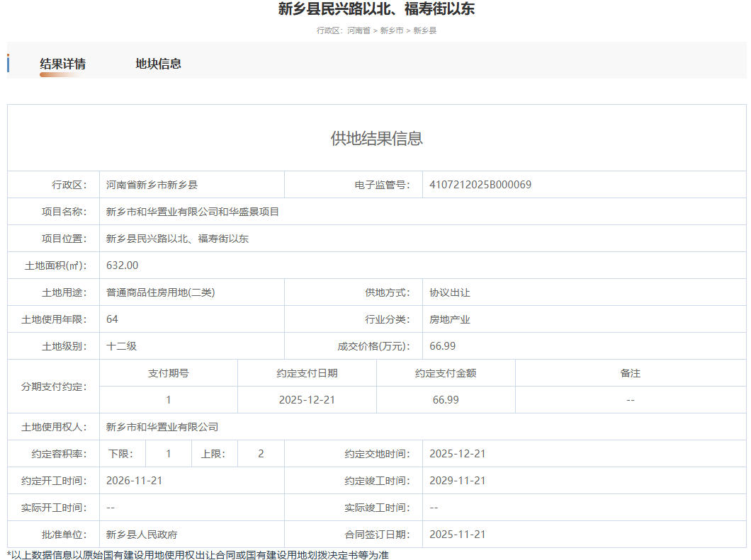751x560 pixels.
Task: Select the land grade value 十二级
Action: coord(121,346)
